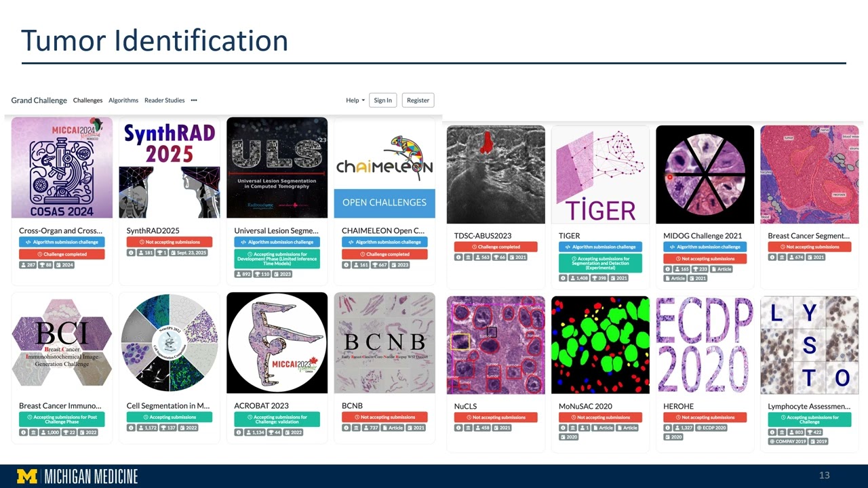Click the NuCLS annotated nuclei thumbnail
Screen dimensions: 868x488
pos(496,345)
